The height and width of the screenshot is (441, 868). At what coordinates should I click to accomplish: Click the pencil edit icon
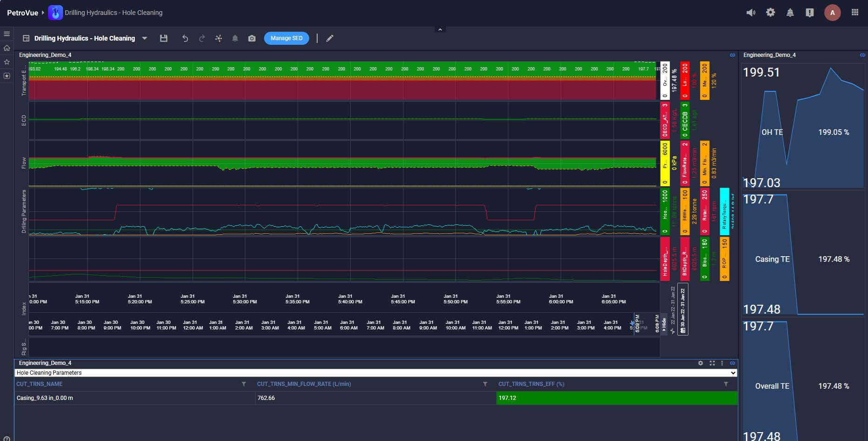tap(330, 38)
